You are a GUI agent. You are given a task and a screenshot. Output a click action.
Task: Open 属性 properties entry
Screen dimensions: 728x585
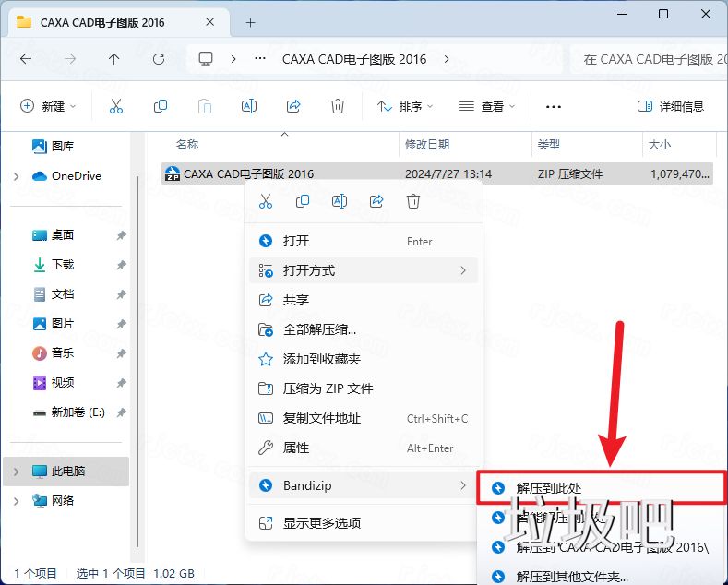pos(364,448)
